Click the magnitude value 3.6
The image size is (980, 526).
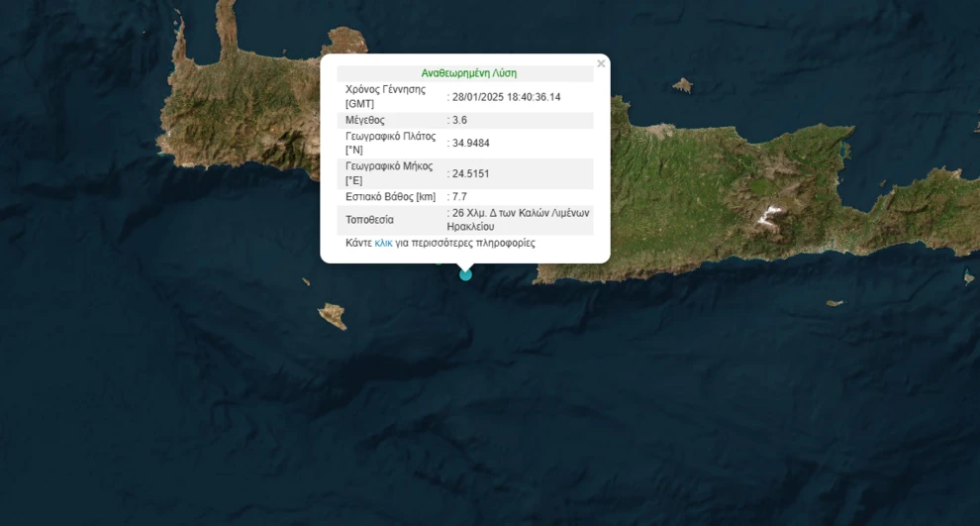(x=458, y=120)
